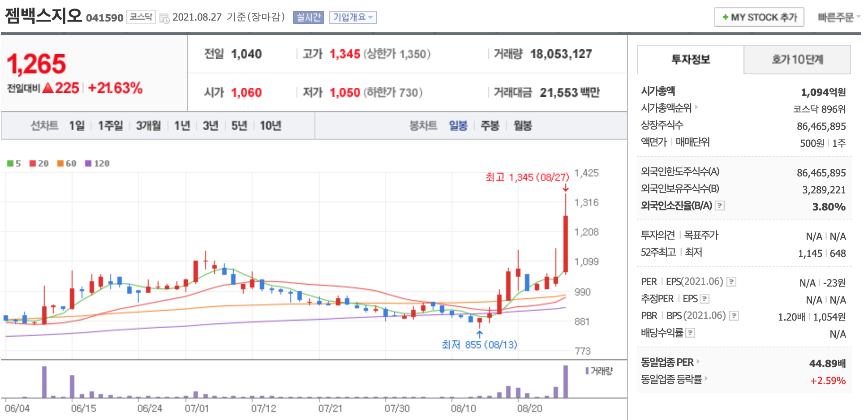868x420 pixels.
Task: Click the 08/20 date on the chart axis
Action: click(x=529, y=408)
